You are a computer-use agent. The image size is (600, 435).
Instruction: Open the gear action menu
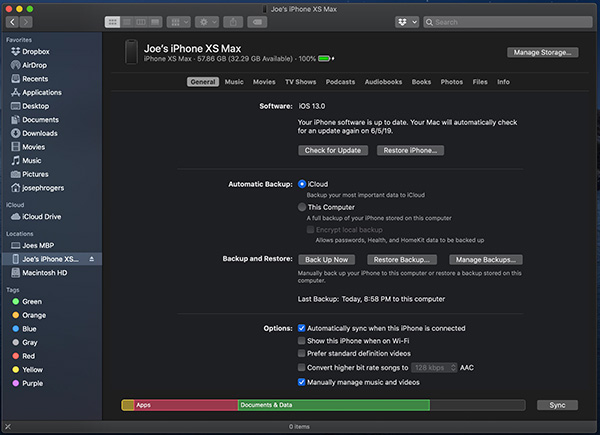[207, 22]
